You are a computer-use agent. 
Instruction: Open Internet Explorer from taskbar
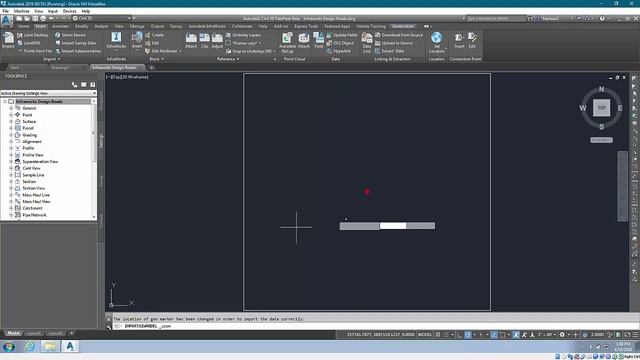point(30,347)
